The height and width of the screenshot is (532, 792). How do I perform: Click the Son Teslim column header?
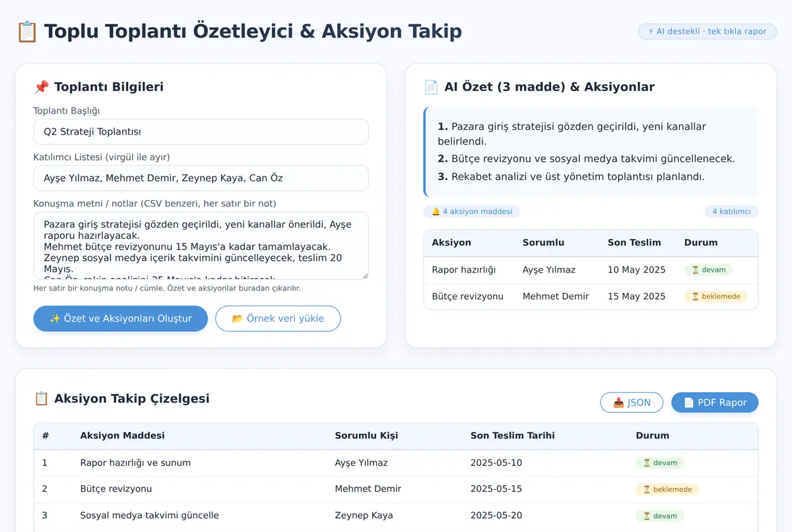(x=634, y=242)
